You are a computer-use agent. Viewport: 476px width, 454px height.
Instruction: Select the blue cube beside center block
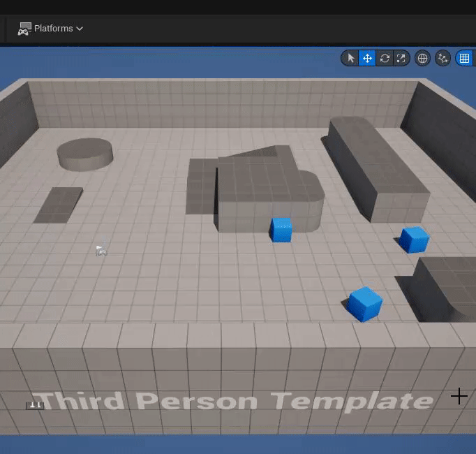tap(281, 230)
